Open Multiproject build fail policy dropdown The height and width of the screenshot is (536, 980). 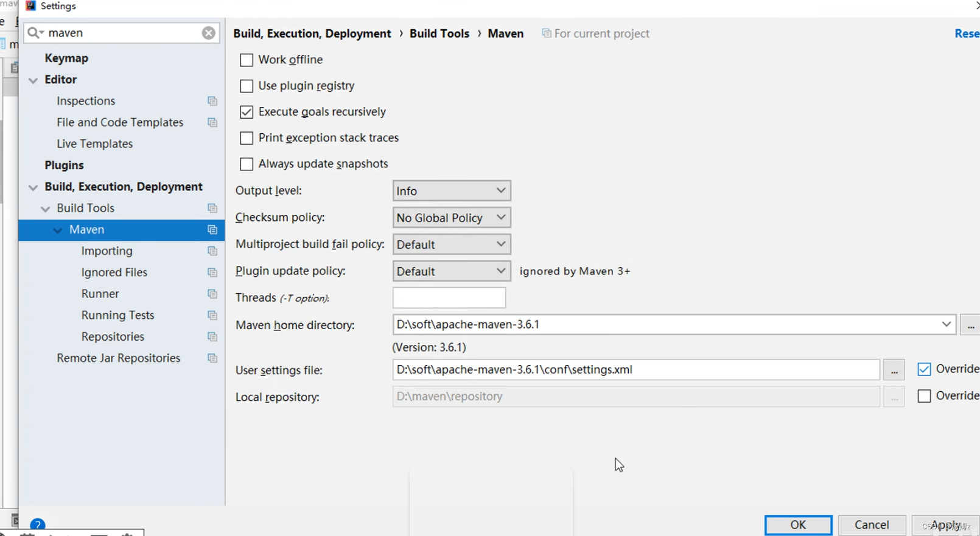click(452, 245)
